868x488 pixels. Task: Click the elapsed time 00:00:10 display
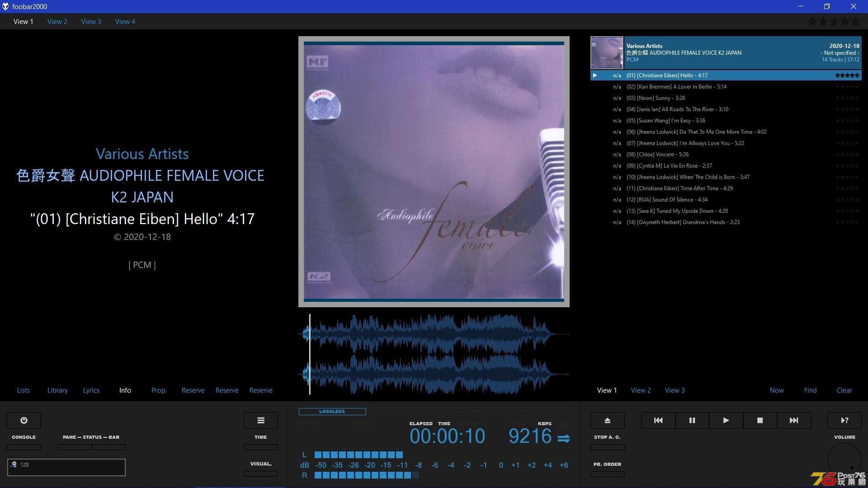tap(447, 436)
